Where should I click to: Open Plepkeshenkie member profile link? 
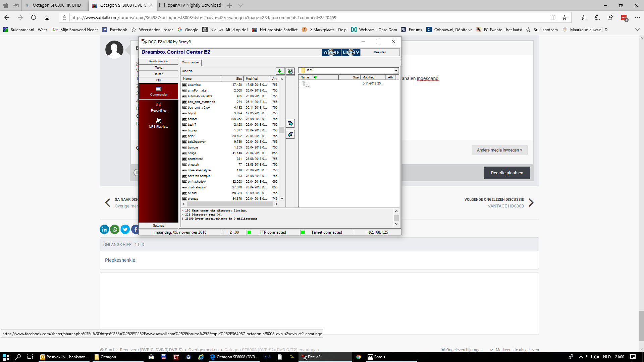pos(120,260)
